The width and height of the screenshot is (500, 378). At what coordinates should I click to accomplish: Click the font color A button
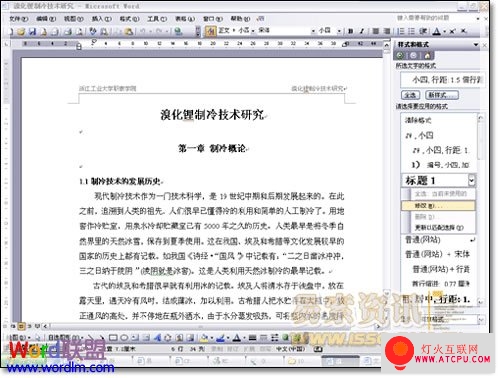pos(436,31)
